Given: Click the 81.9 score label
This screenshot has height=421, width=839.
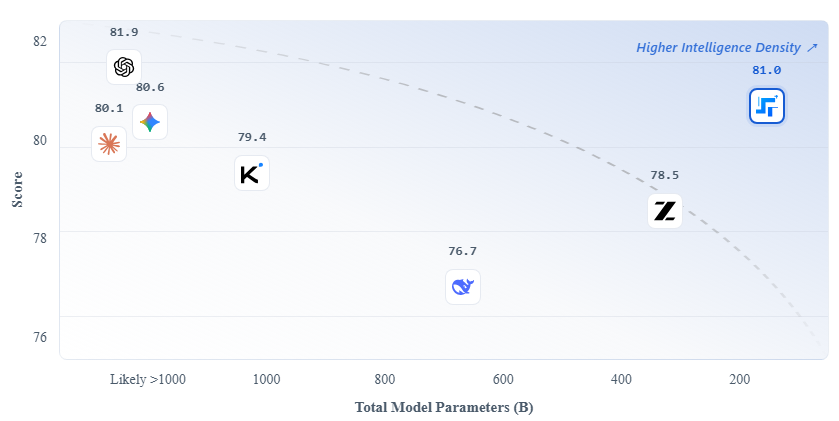Looking at the screenshot, I should pos(124,32).
